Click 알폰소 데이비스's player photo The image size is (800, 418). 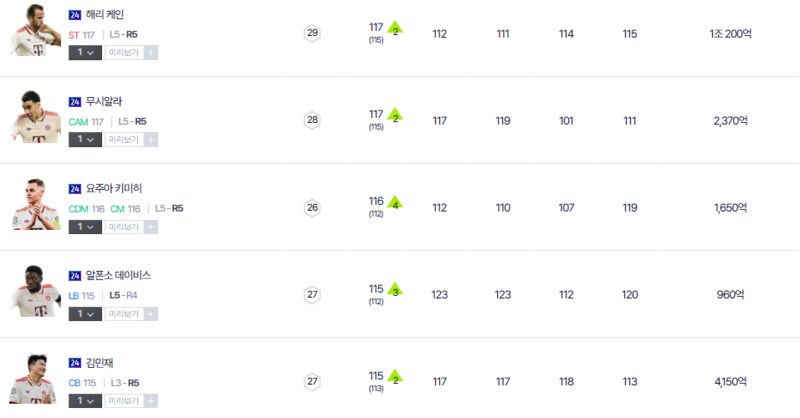tap(36, 292)
